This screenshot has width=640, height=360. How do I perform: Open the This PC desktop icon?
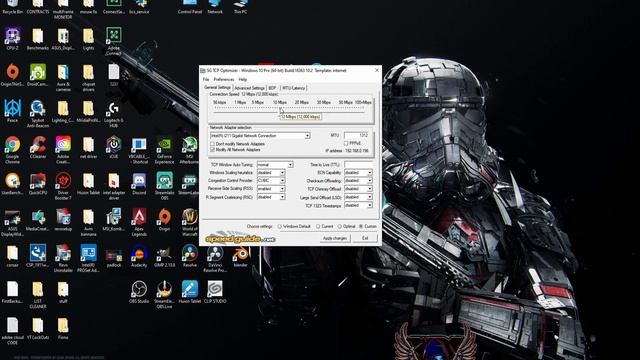tap(240, 6)
